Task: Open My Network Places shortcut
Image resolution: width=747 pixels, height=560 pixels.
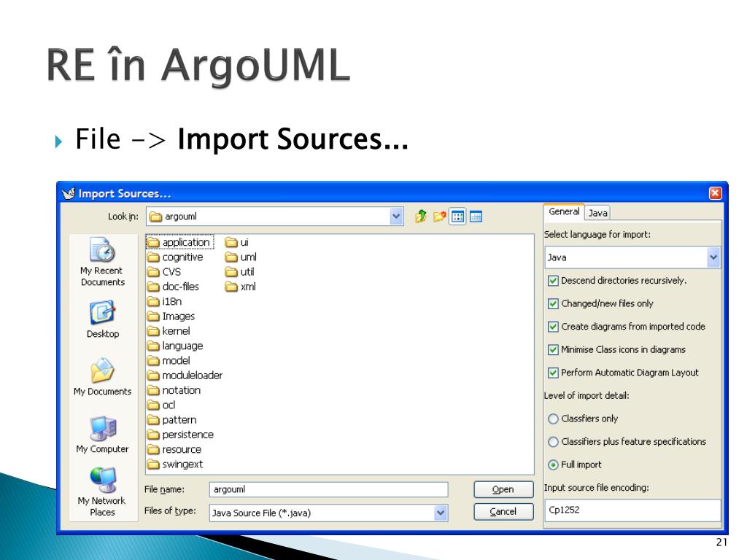Action: [x=102, y=492]
